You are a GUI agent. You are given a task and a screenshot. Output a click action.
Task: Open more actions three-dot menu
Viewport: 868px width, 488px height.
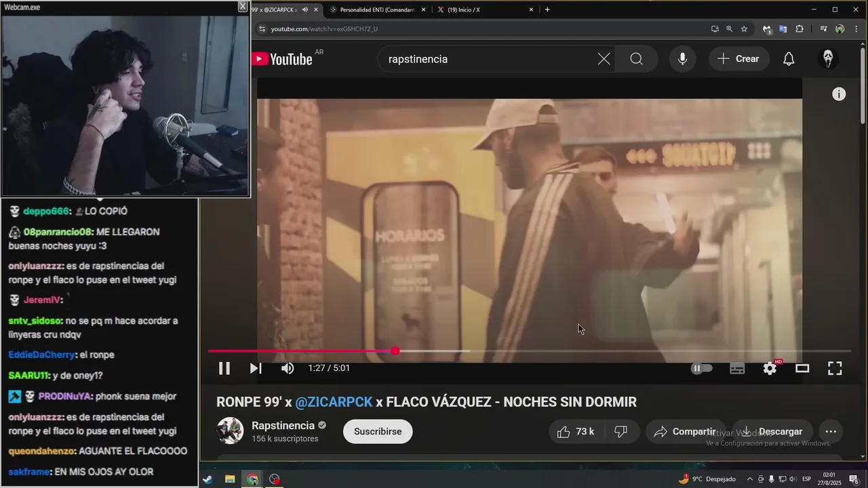831,432
